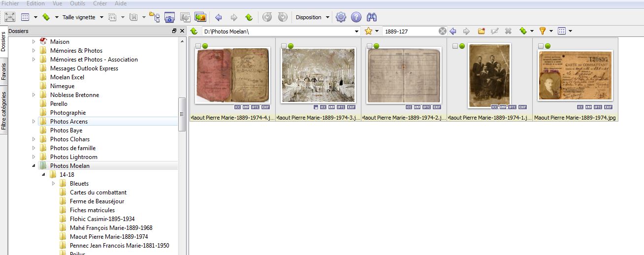
Task: Check the box on Maout Pierre Marie-1889-1974-3 thumbnail
Action: click(x=284, y=46)
